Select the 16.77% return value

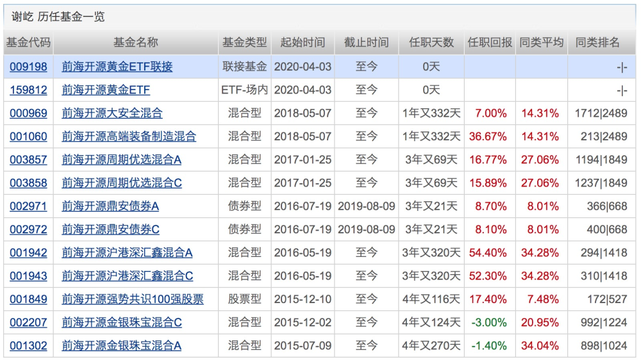(488, 160)
